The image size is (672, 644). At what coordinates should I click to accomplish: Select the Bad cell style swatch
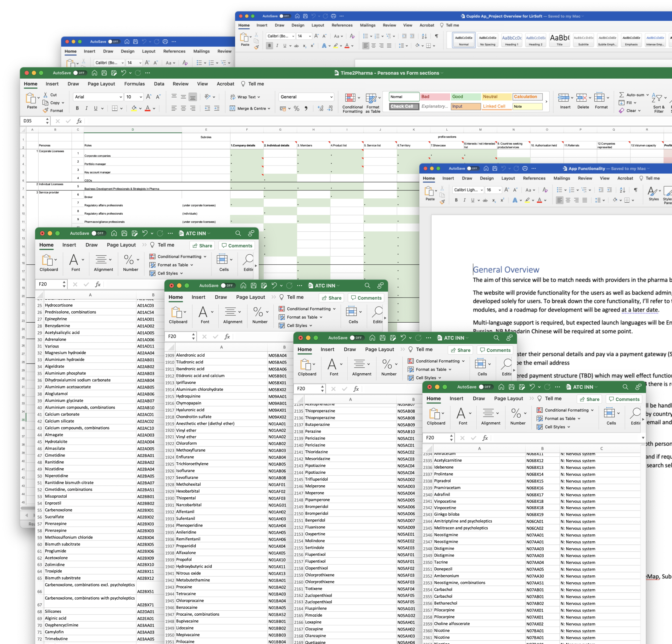tap(435, 97)
